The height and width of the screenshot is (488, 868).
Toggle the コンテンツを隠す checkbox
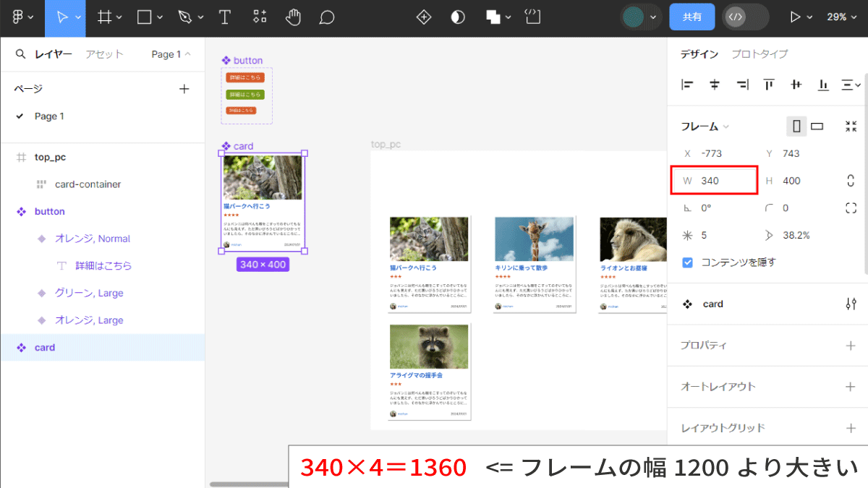pyautogui.click(x=688, y=262)
